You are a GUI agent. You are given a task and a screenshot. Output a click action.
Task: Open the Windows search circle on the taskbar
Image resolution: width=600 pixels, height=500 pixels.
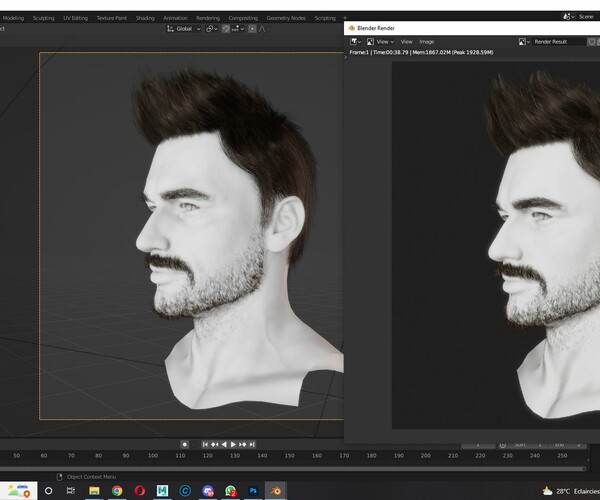(48, 490)
